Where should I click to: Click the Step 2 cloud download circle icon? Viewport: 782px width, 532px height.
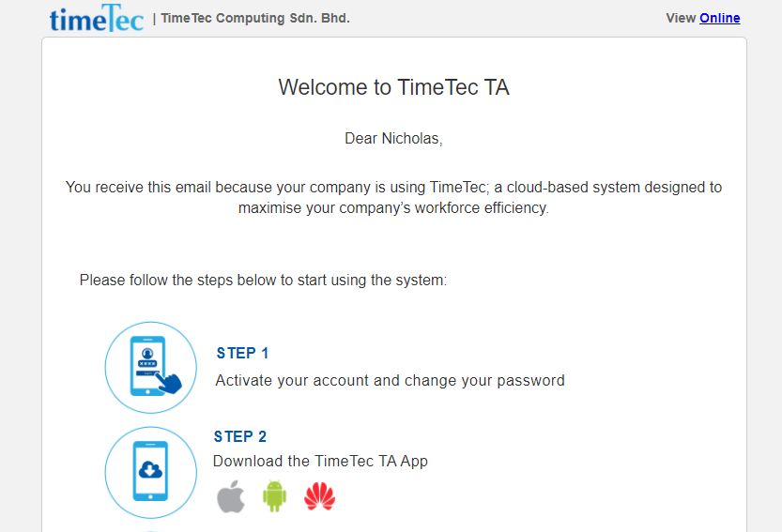tap(150, 472)
